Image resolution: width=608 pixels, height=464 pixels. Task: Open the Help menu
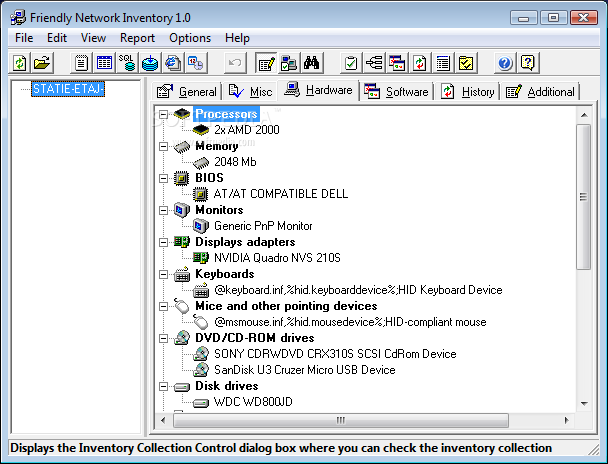tap(237, 38)
